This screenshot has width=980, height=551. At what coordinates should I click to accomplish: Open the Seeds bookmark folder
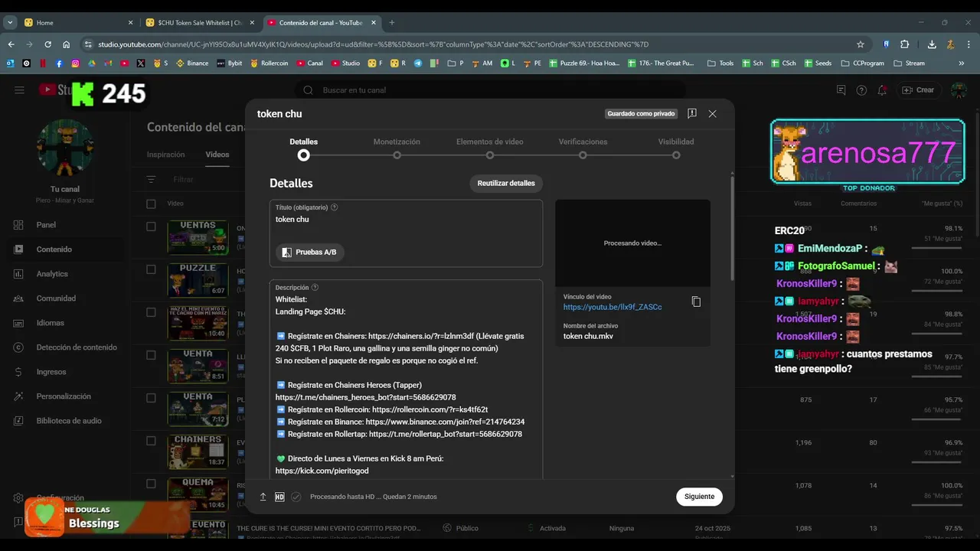818,64
